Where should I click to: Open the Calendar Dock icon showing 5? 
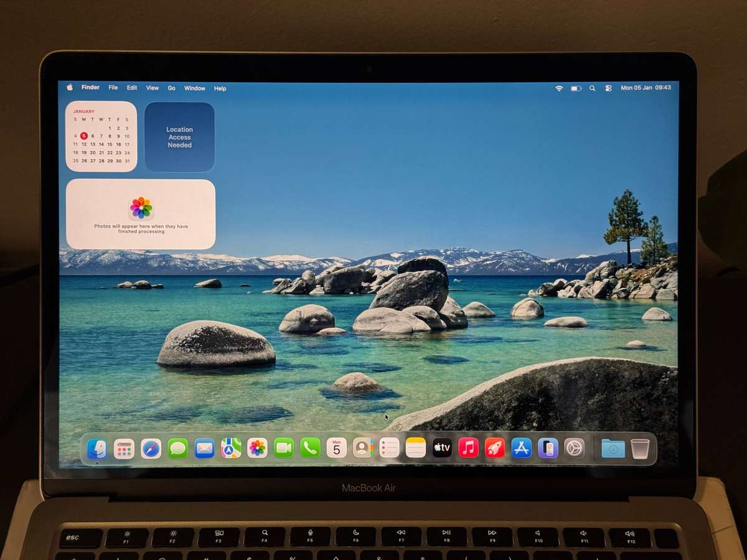(337, 448)
